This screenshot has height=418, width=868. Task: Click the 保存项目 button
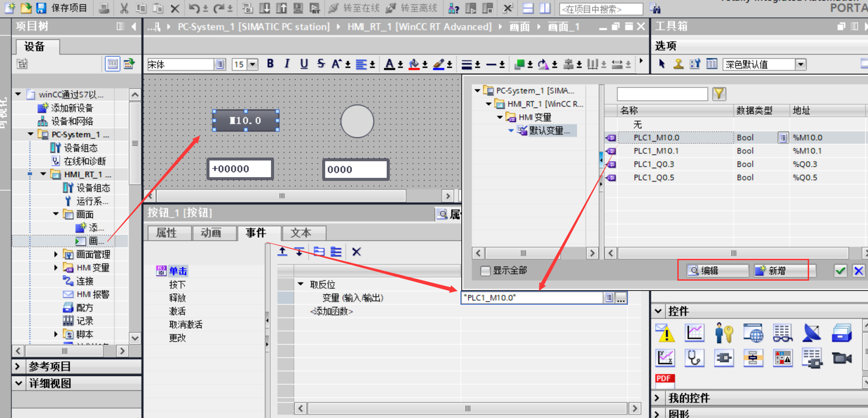click(x=69, y=8)
